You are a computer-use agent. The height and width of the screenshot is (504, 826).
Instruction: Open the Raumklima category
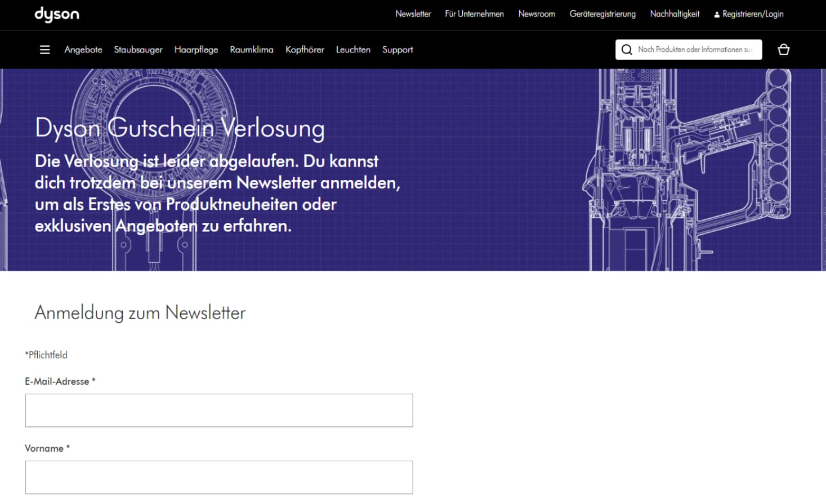pos(251,49)
